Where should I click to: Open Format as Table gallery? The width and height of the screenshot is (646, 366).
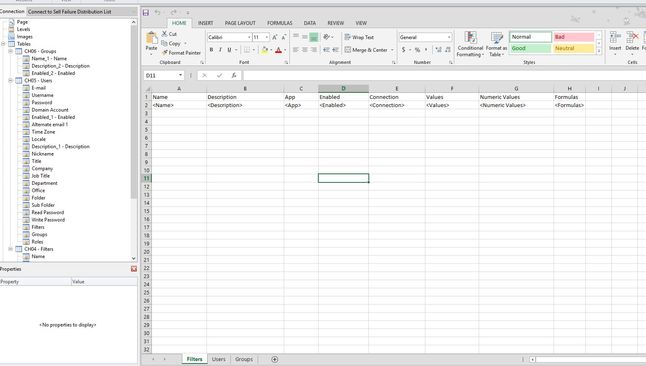tap(496, 44)
